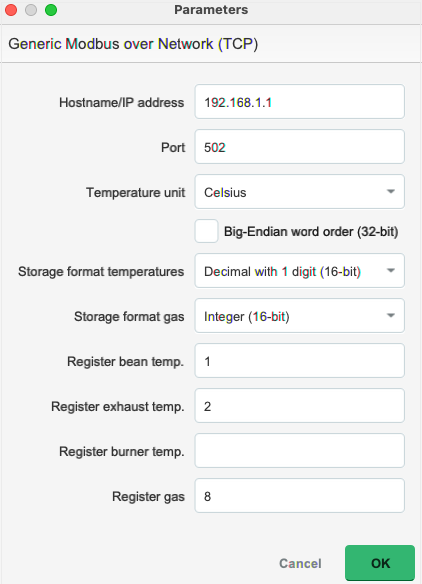Open the Temperature unit dropdown
Viewport: 422px width, 584px height.
(299, 192)
